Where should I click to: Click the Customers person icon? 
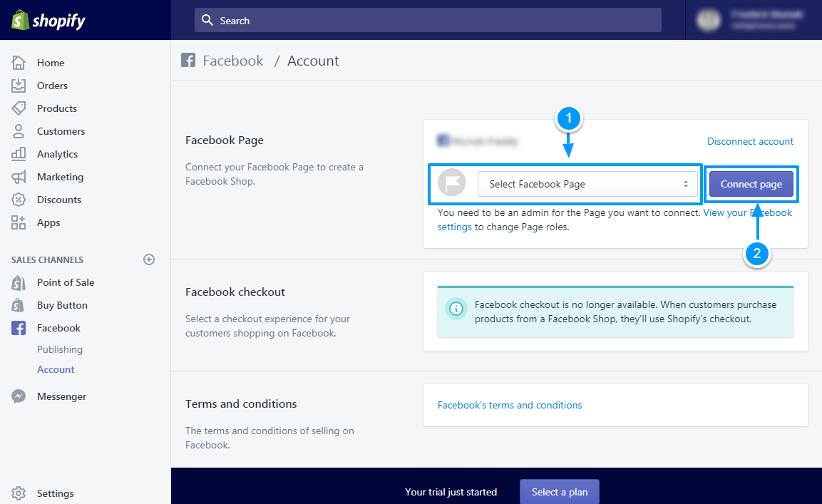point(19,131)
